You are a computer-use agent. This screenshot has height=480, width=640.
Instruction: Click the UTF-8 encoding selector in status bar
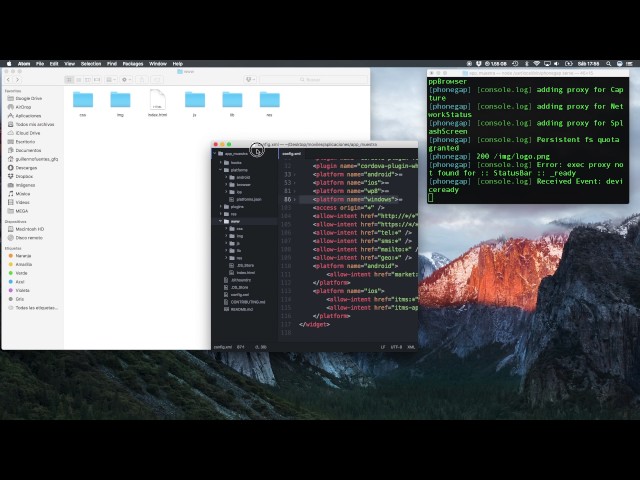[396, 347]
